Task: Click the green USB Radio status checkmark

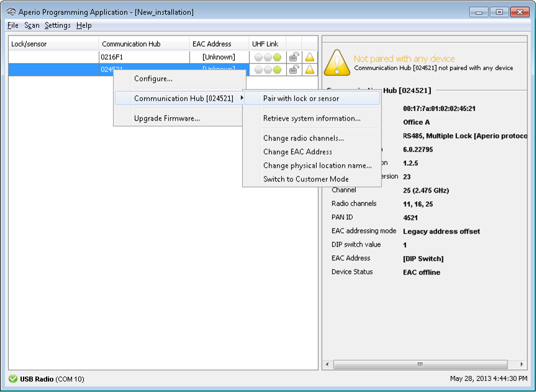Action: pyautogui.click(x=13, y=379)
